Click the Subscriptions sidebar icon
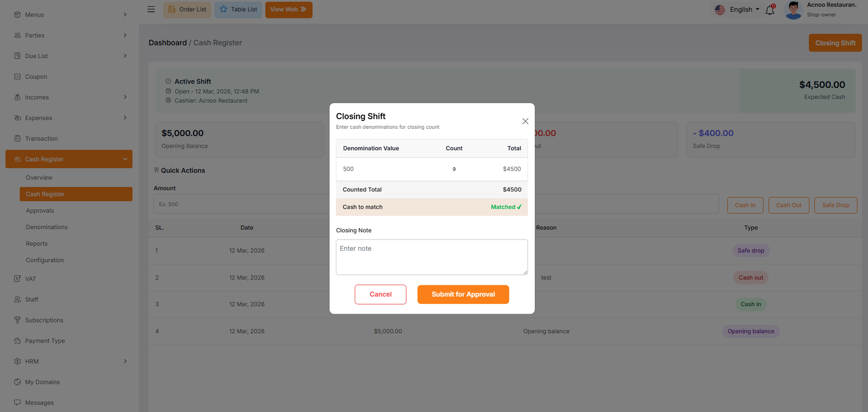The height and width of the screenshot is (412, 868). [17, 320]
